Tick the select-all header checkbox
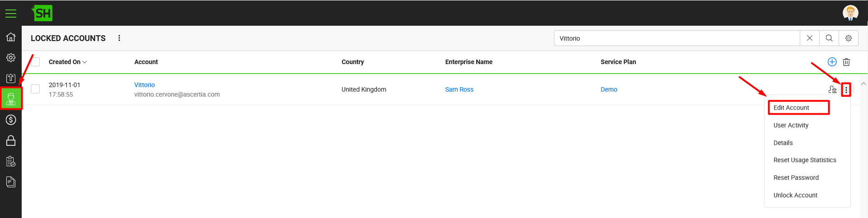Viewport: 868px width, 218px height. pos(35,62)
